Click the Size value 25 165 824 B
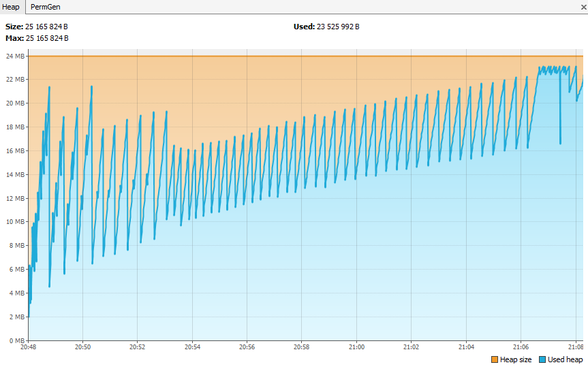588x369 pixels. [46, 27]
